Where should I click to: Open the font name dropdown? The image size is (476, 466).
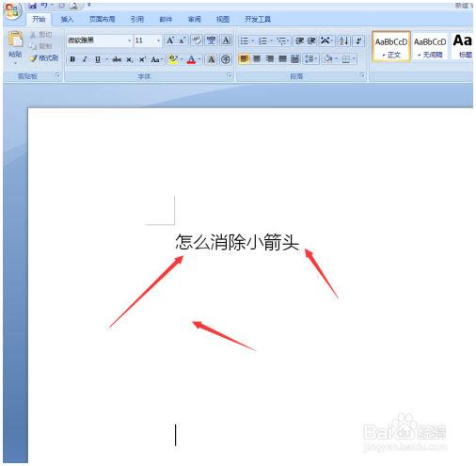tap(129, 40)
